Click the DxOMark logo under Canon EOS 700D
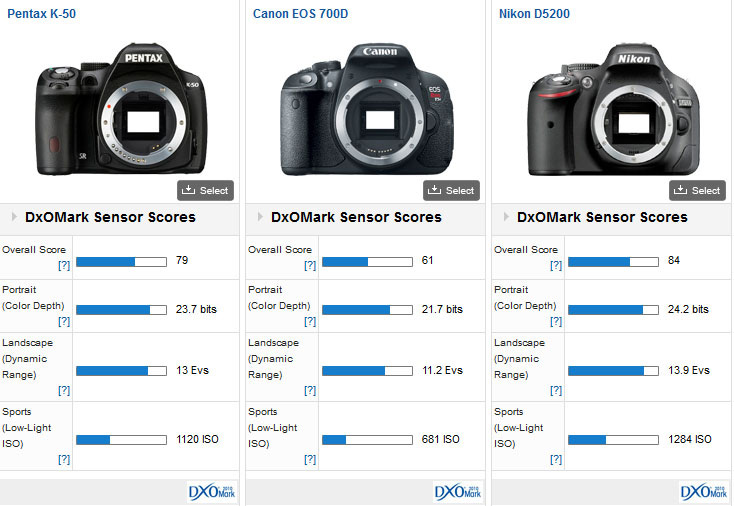Screen dimensions: 734x506 [457, 492]
